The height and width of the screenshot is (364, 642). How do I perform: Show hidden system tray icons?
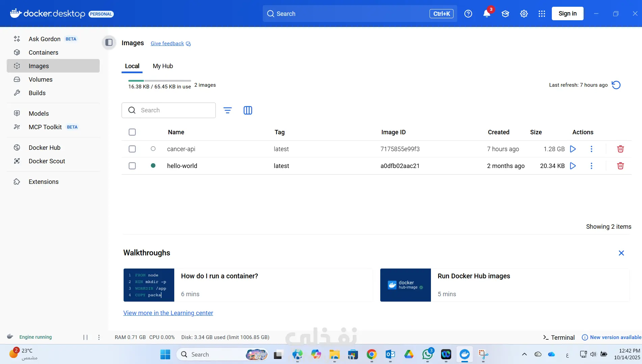(524, 354)
